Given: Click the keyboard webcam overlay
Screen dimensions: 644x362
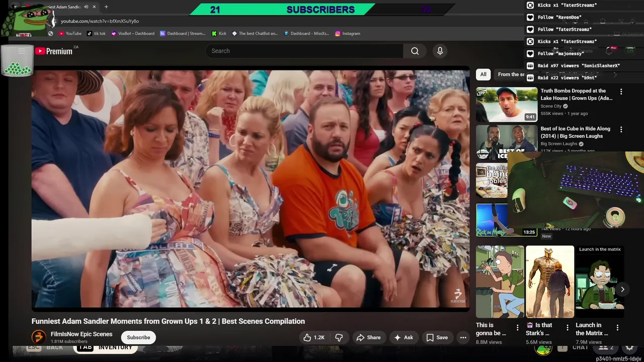Looking at the screenshot, I should pos(576,190).
